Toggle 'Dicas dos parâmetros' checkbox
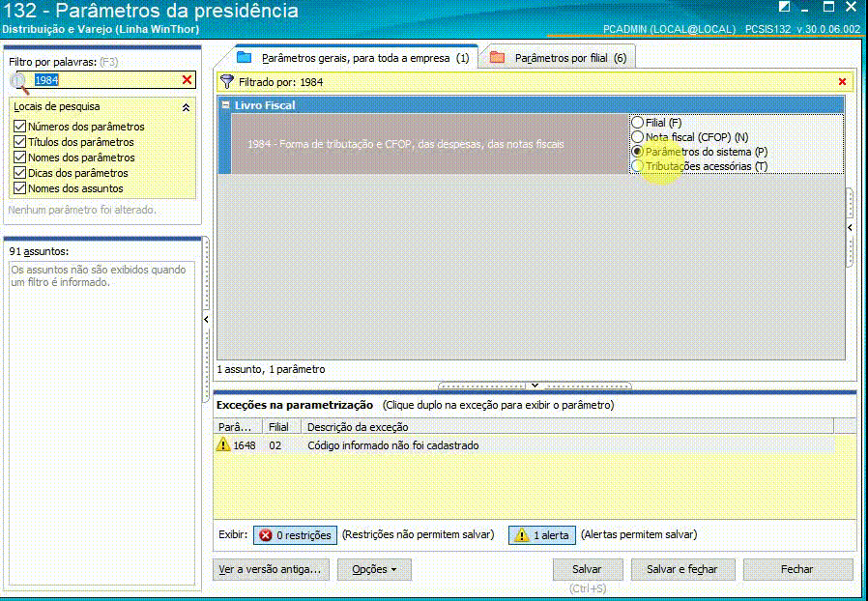868x601 pixels. point(20,173)
